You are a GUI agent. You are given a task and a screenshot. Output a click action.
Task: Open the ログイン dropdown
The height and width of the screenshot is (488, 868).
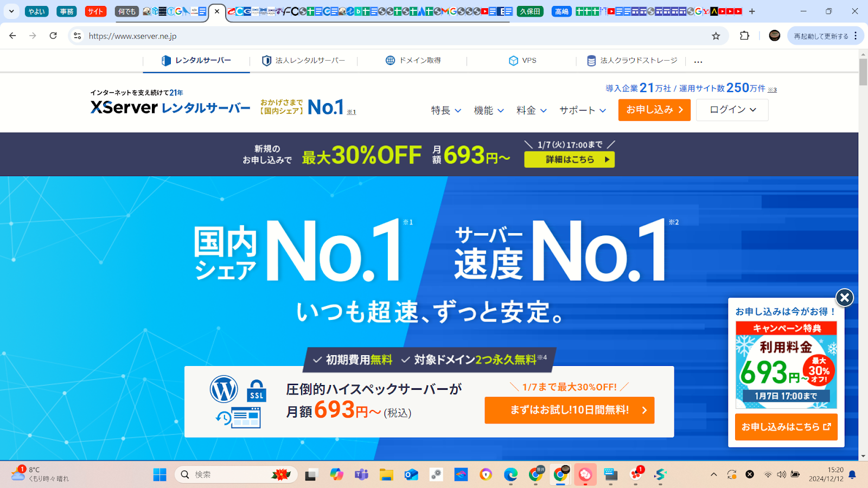point(732,110)
